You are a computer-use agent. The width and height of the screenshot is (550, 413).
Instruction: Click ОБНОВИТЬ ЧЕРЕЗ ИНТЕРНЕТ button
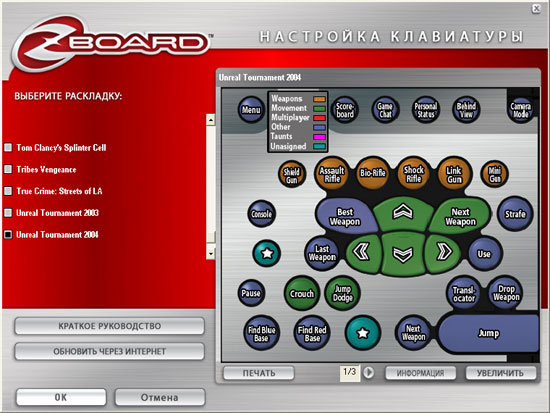coord(109,351)
